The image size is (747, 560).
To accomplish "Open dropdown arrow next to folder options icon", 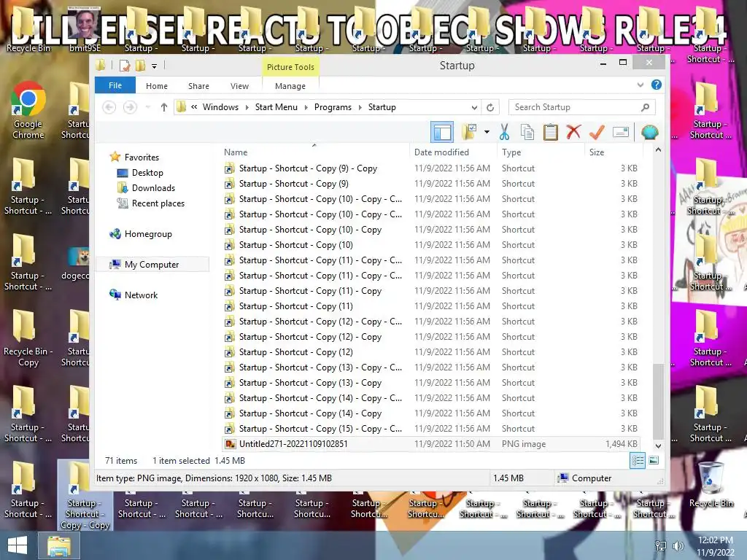I will pyautogui.click(x=487, y=133).
